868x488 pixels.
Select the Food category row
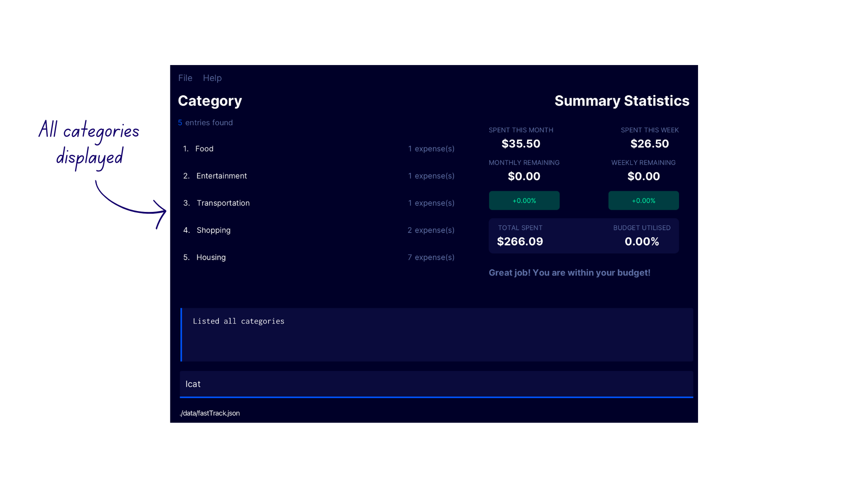pos(319,149)
